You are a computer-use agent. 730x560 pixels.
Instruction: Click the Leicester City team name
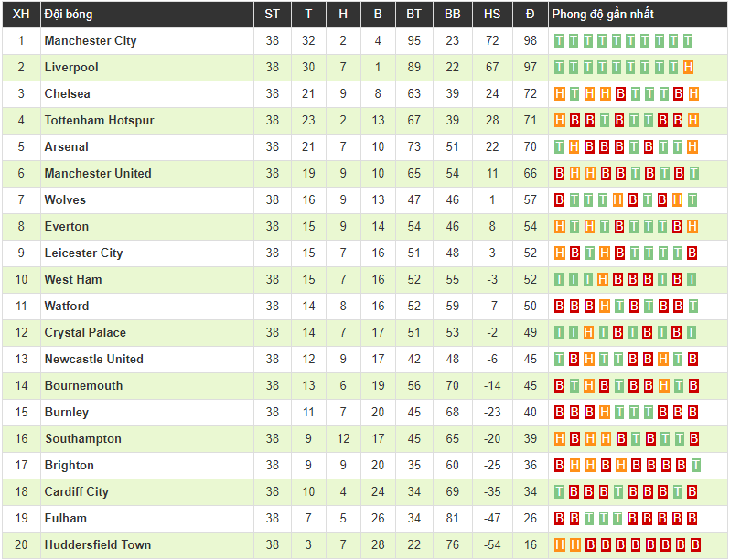click(83, 253)
